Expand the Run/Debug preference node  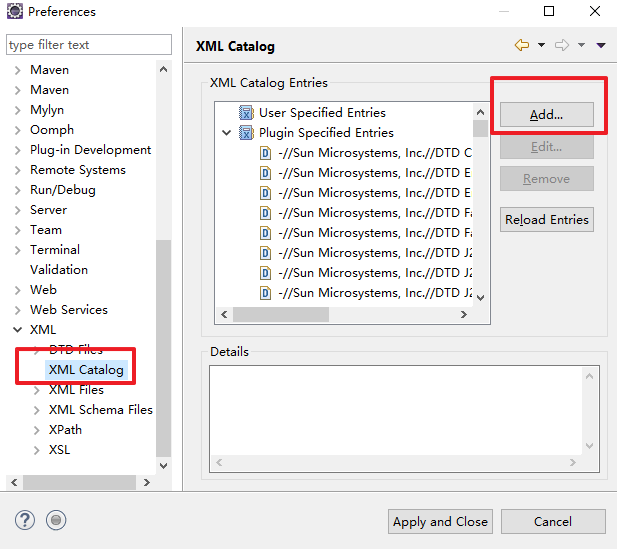17,190
